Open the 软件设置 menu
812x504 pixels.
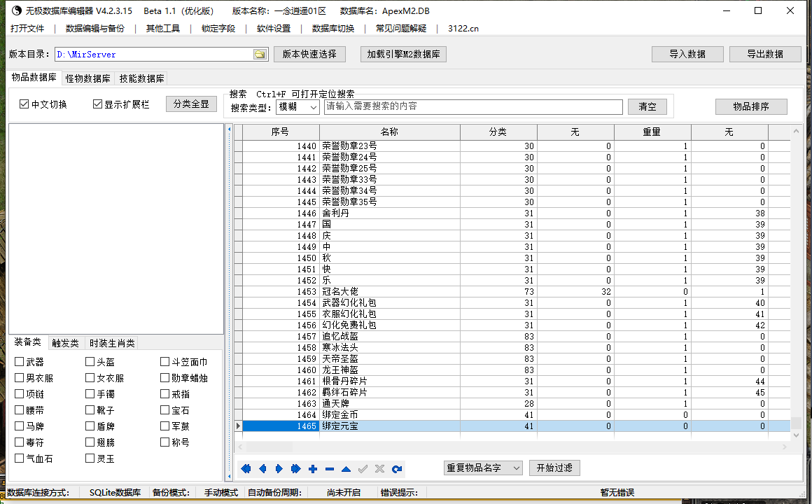tap(274, 29)
